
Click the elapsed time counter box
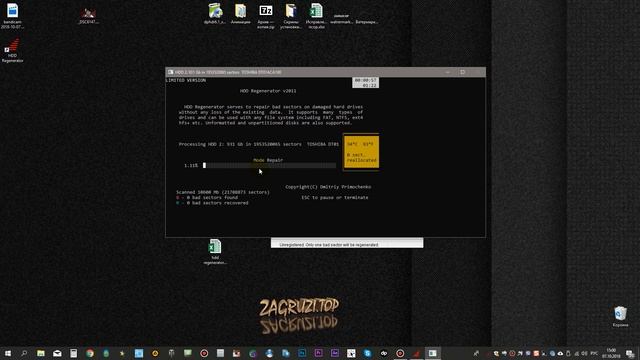365,82
